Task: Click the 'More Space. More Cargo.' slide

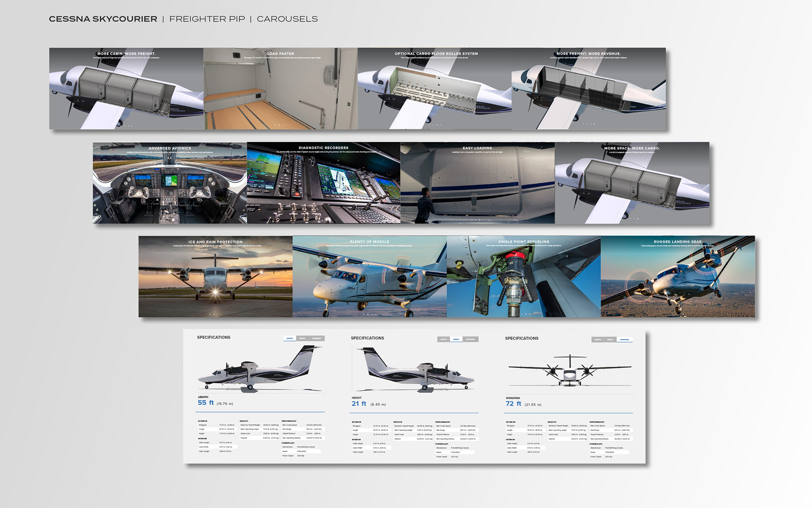Action: (x=632, y=183)
